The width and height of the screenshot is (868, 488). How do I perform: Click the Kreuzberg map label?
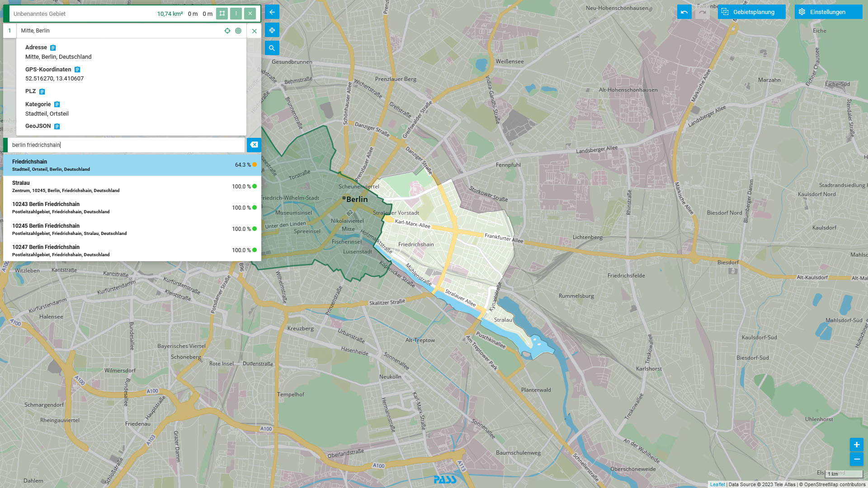pyautogui.click(x=301, y=328)
